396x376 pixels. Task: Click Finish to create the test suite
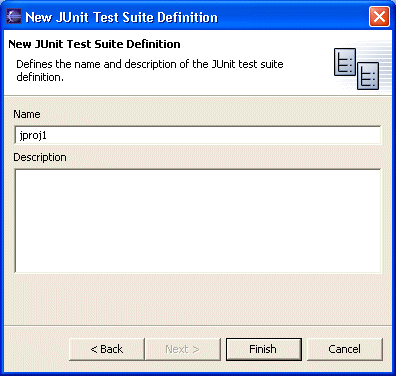tap(264, 349)
